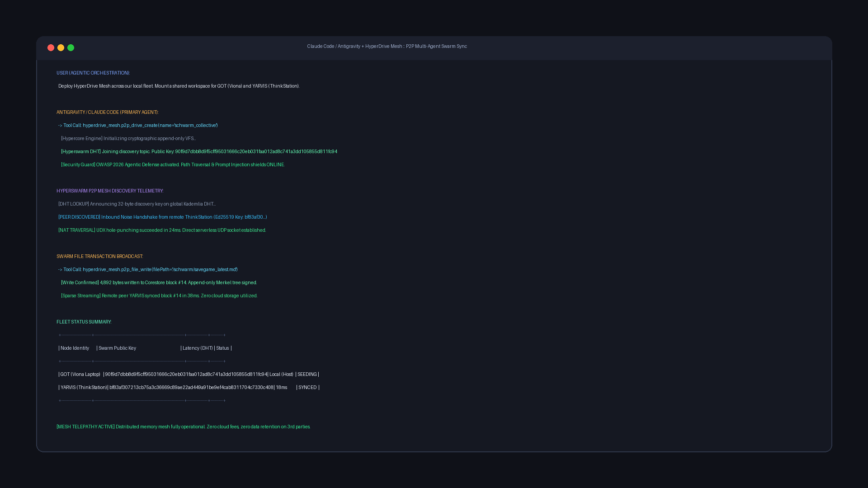Click the '18ms' latency cell
This screenshot has width=868, height=488.
[x=281, y=388]
